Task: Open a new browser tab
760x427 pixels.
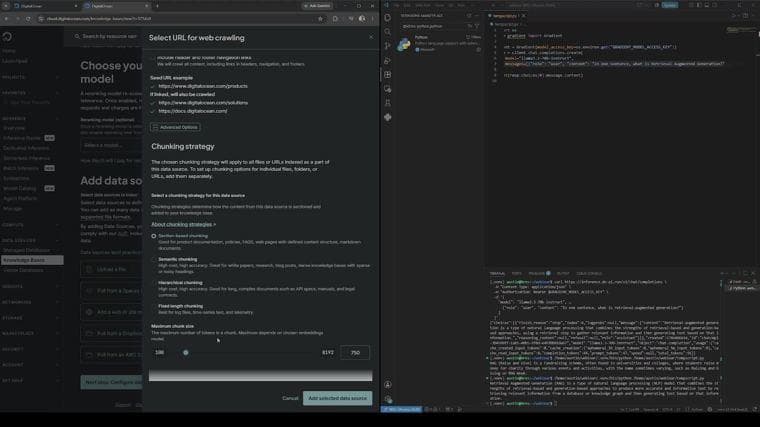Action: click(x=157, y=6)
